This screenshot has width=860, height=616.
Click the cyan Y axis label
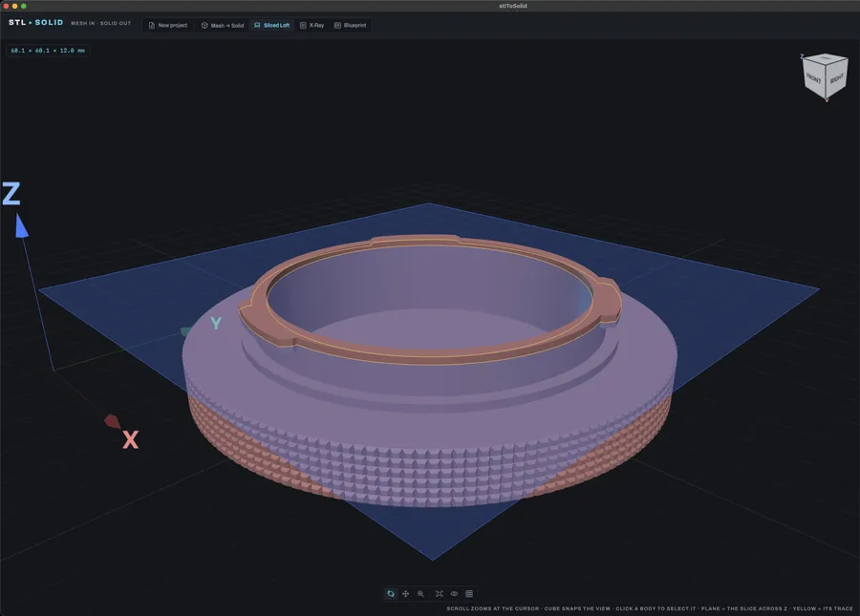(216, 324)
